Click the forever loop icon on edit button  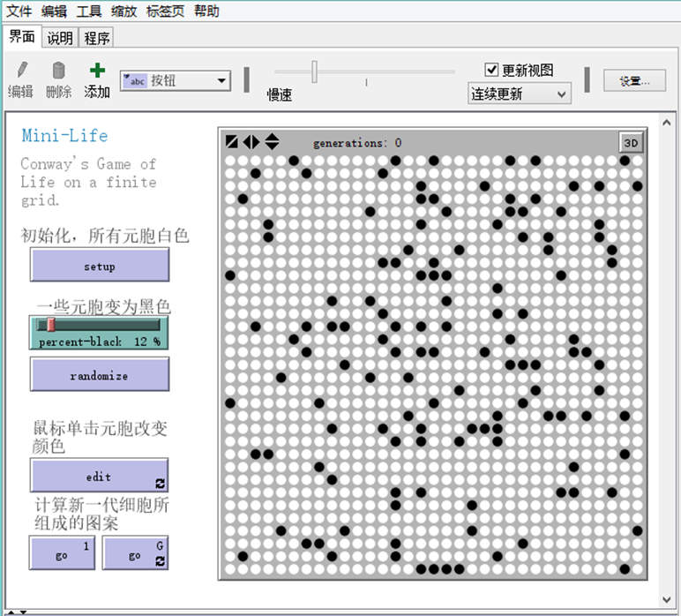[x=161, y=484]
